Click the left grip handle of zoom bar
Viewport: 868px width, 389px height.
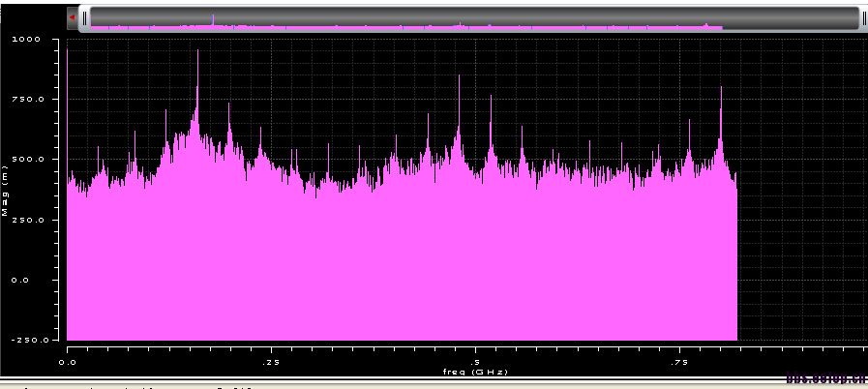85,17
